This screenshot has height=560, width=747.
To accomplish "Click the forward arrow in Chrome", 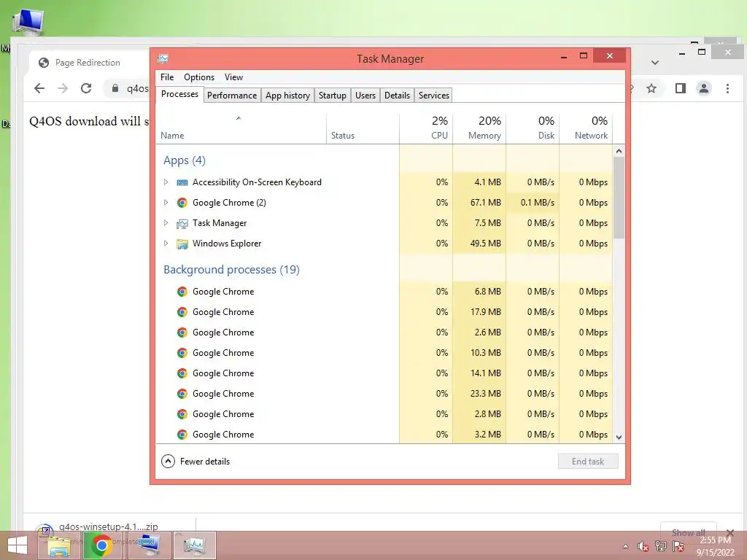I will tap(63, 88).
